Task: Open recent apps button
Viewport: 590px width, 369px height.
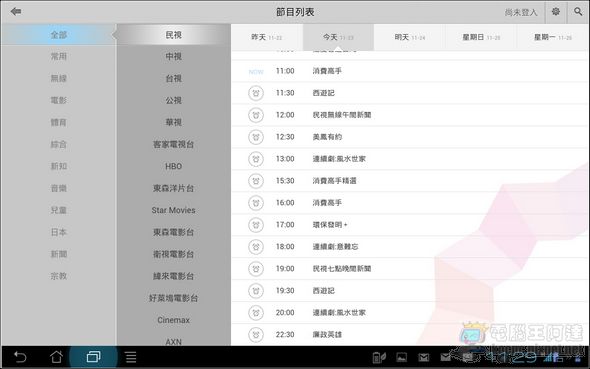Action: [x=93, y=357]
